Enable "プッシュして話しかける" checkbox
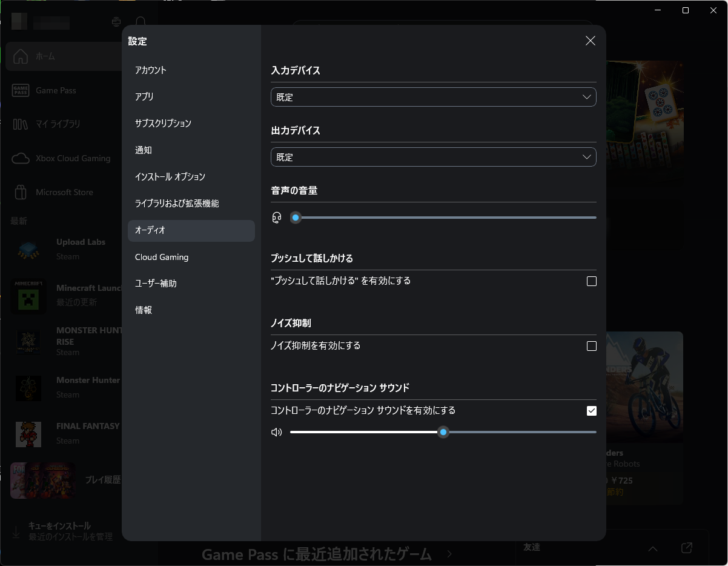Image resolution: width=728 pixels, height=566 pixels. 592,281
